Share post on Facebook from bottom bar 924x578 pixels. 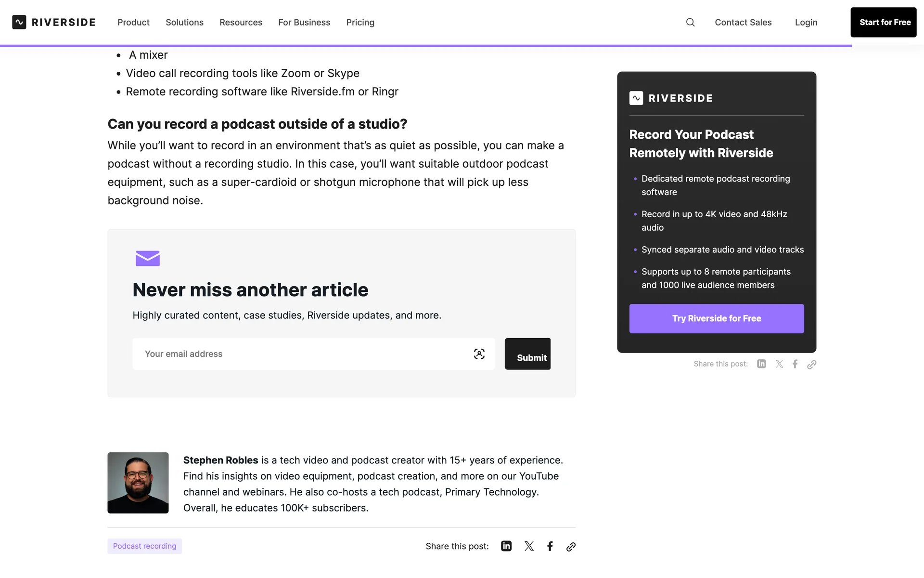550,546
